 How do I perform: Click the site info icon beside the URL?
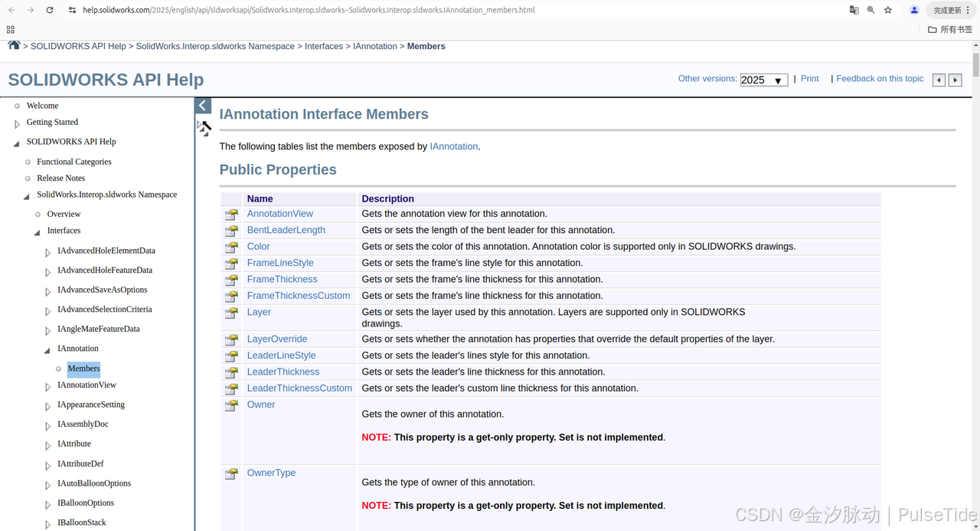72,10
